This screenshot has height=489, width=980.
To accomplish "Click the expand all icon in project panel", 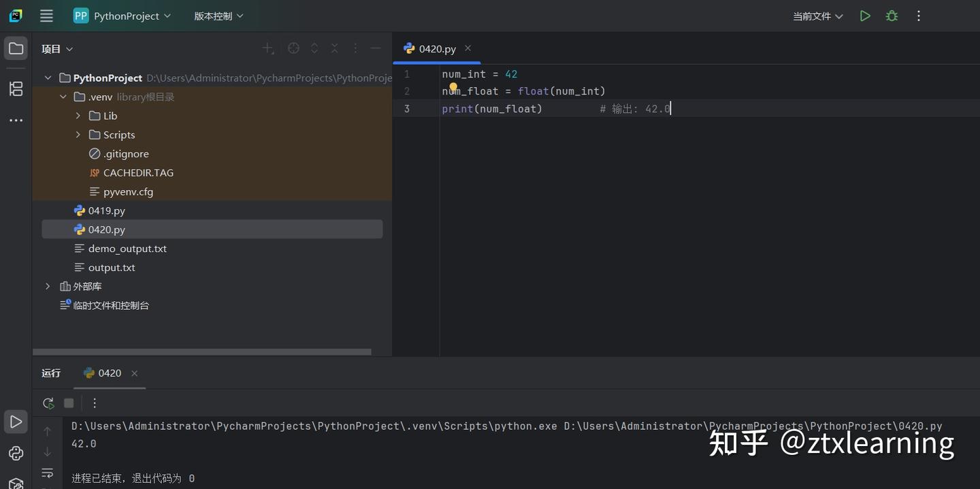I will [314, 48].
